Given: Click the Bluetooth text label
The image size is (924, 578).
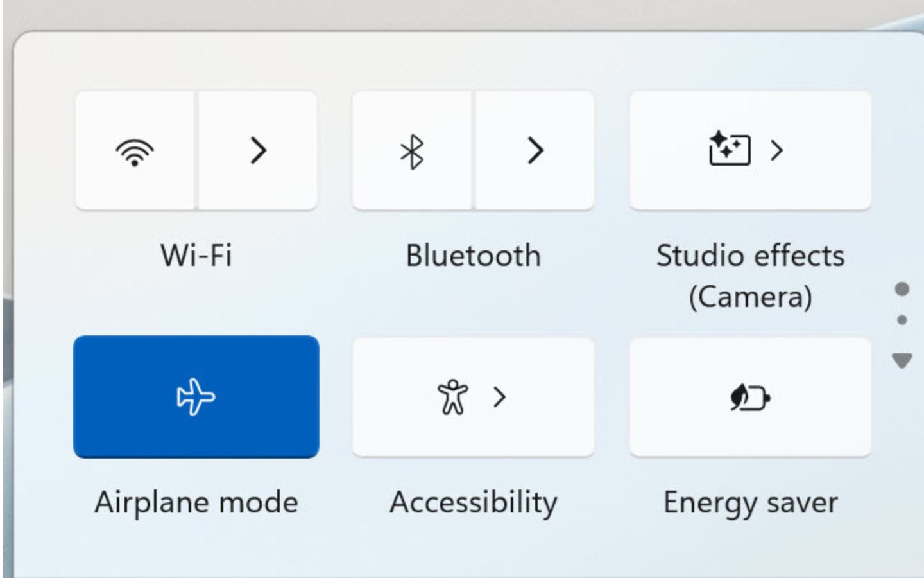Looking at the screenshot, I should [x=474, y=256].
